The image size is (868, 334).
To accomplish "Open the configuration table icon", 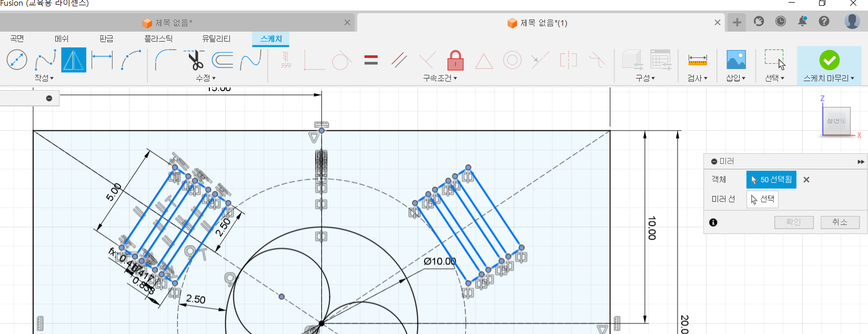I will [x=660, y=60].
